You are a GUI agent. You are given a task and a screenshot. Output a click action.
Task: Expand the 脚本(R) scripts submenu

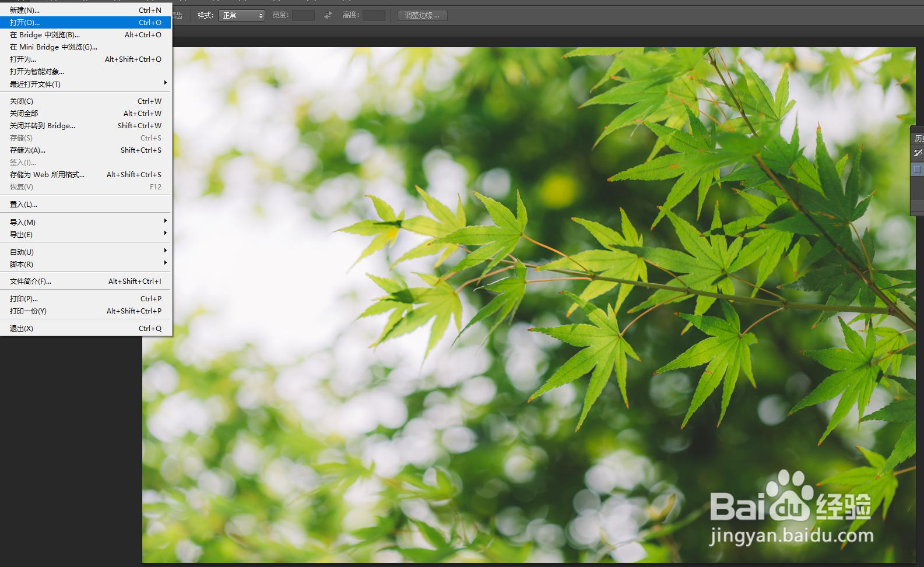[x=86, y=264]
